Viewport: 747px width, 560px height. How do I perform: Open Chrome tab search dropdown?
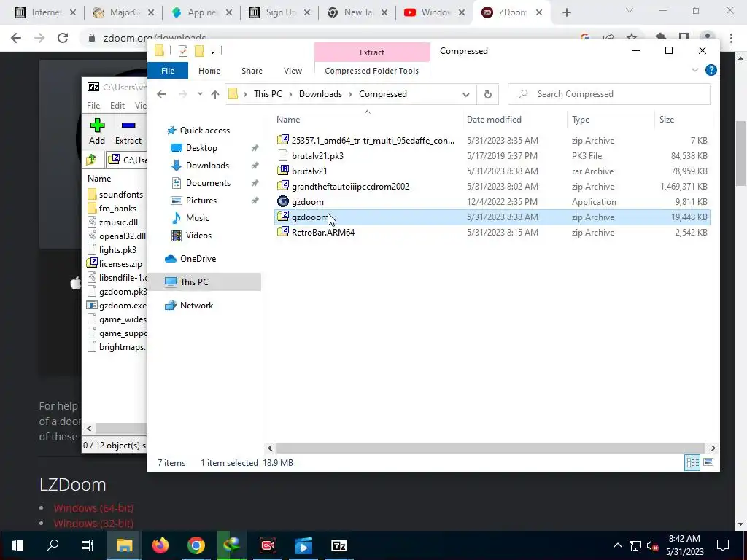(x=630, y=11)
